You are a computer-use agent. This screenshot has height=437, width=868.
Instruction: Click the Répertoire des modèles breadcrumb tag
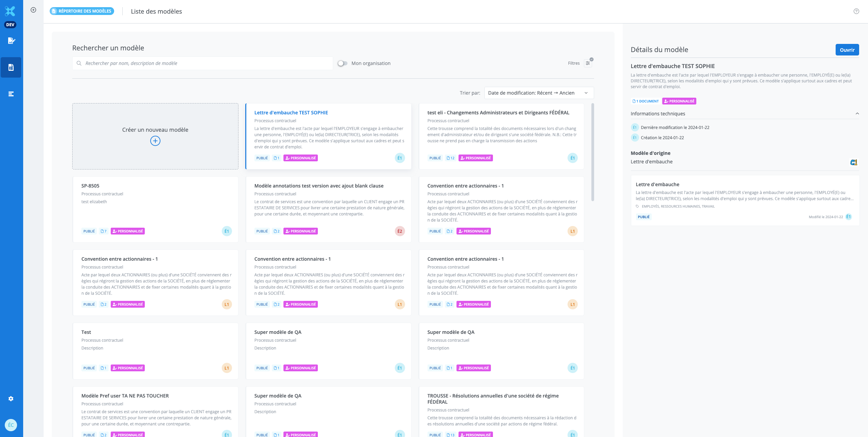82,11
